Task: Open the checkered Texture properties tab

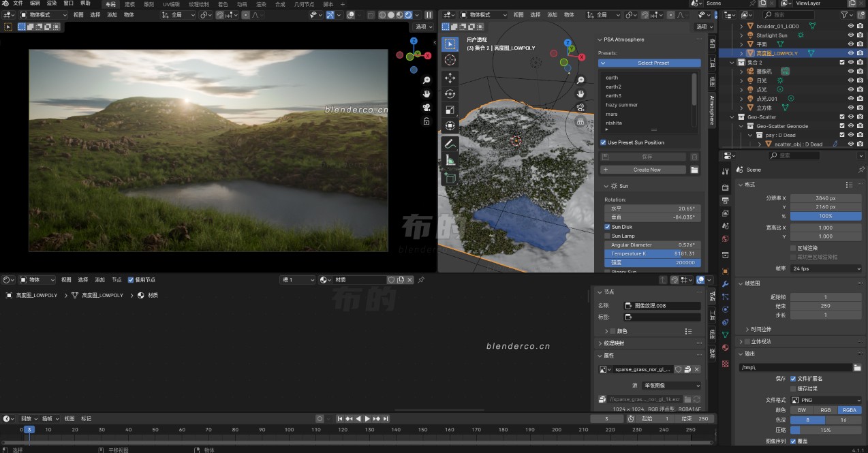Action: pos(725,364)
